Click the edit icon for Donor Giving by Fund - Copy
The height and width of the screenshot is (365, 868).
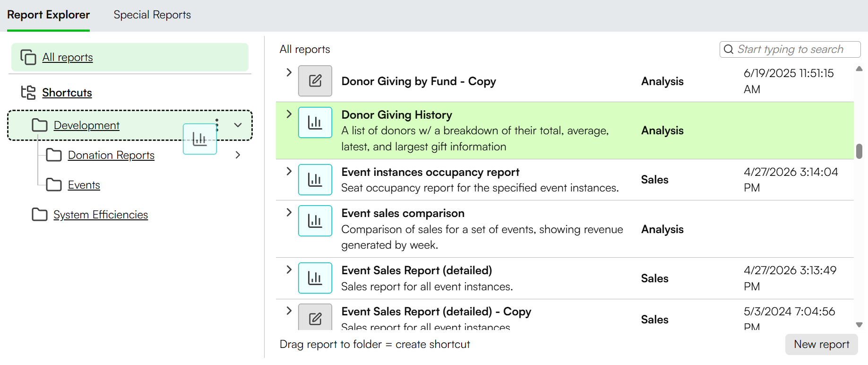pos(315,81)
